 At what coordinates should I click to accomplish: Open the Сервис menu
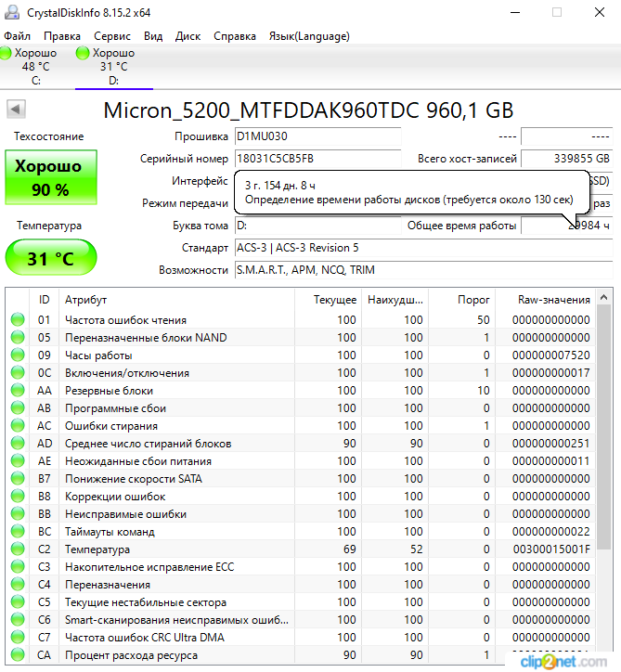pos(112,36)
